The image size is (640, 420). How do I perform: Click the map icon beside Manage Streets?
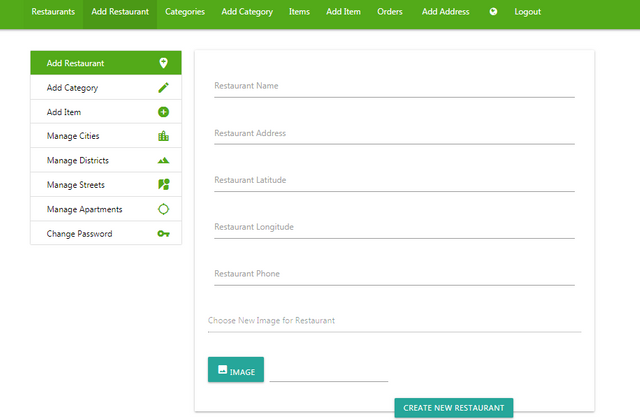[163, 184]
